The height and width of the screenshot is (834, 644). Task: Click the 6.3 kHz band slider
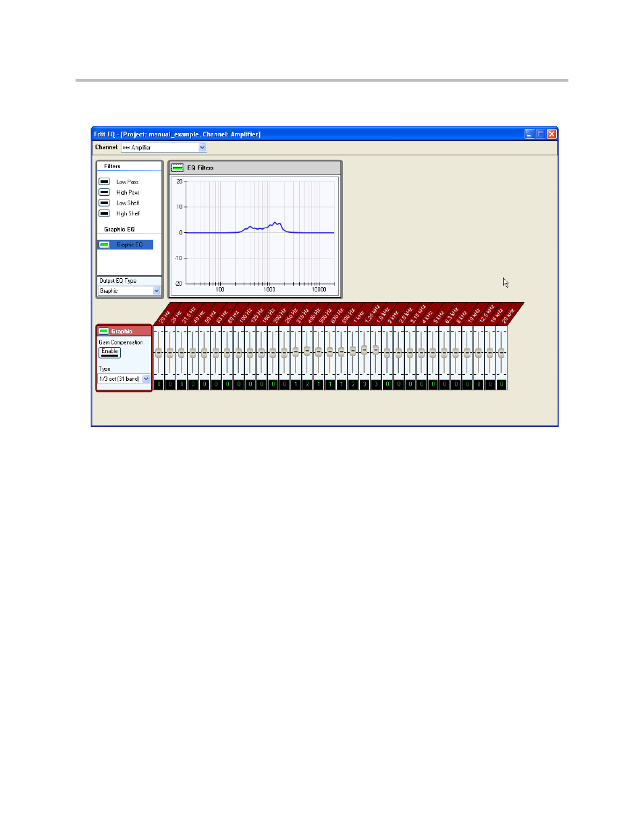tap(444, 353)
